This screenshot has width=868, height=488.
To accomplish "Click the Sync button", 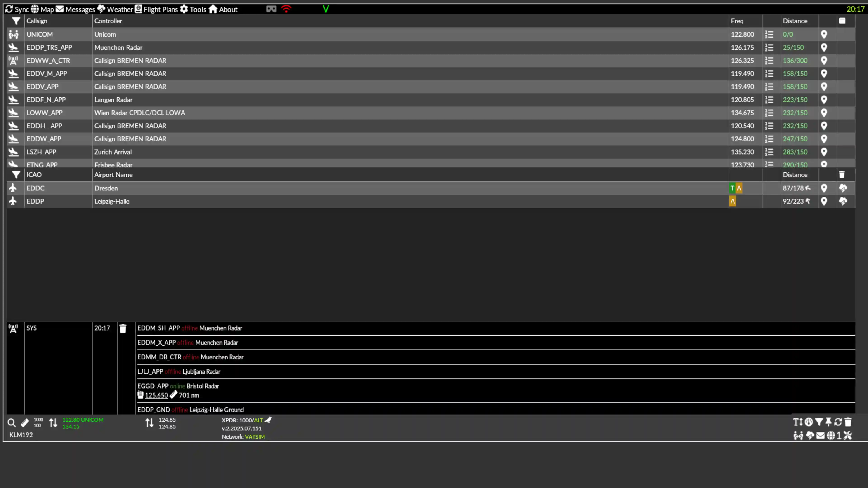I will coord(17,9).
